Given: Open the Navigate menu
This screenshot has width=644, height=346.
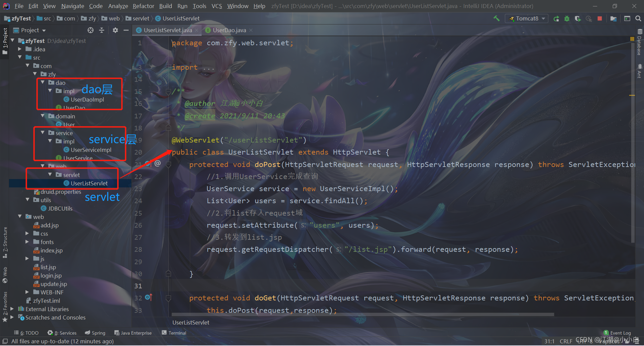Looking at the screenshot, I should click(x=72, y=6).
